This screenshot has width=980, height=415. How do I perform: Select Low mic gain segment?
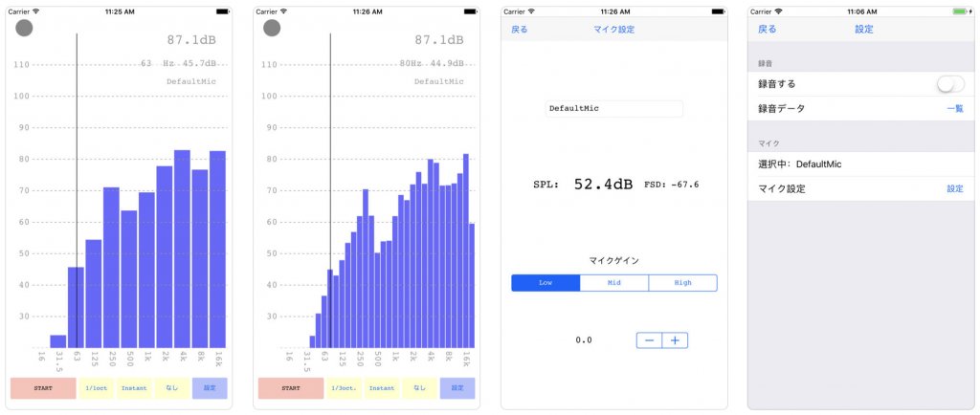coord(546,283)
